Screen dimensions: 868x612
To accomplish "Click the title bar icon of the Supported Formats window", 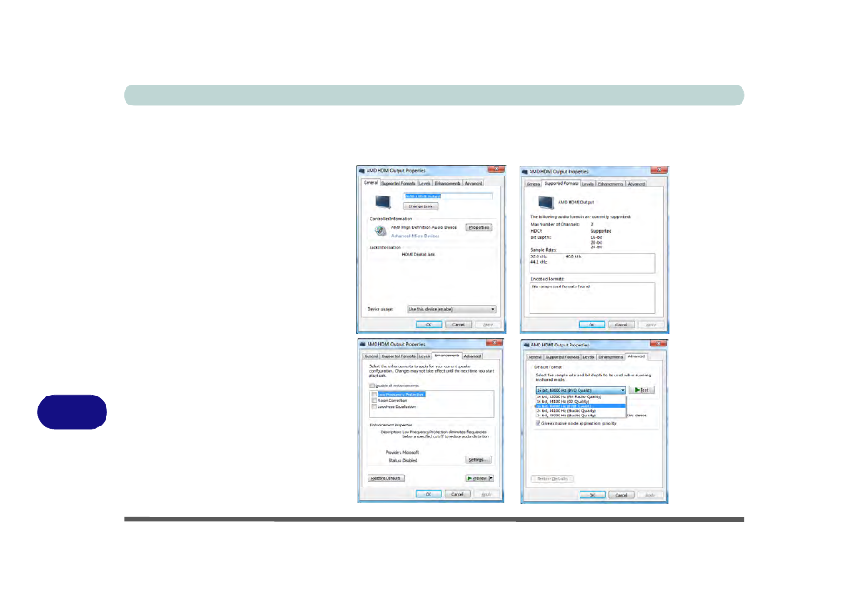I will [525, 172].
